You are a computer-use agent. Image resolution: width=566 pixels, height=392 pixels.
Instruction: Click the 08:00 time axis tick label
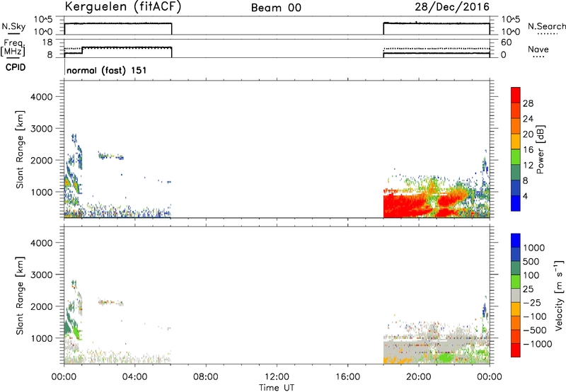tap(205, 377)
